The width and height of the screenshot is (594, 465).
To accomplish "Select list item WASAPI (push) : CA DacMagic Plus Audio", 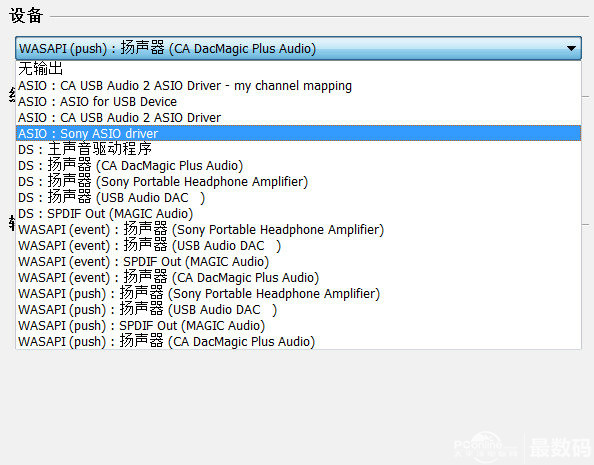I will (299, 341).
